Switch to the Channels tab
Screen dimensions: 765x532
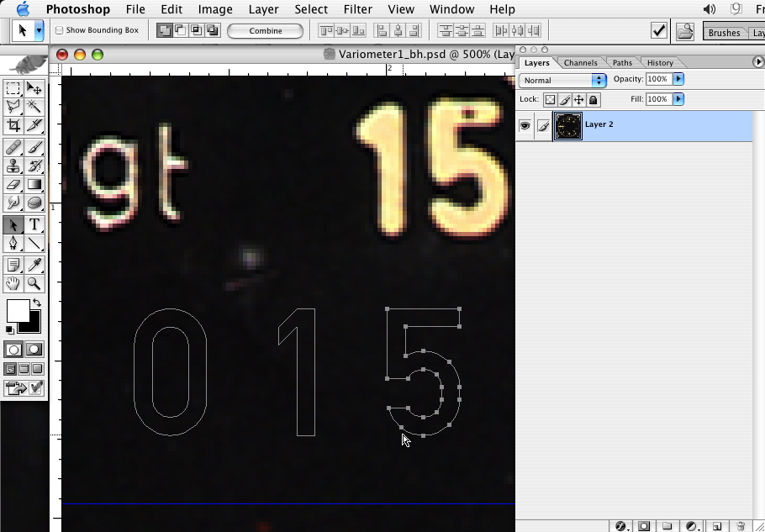(x=580, y=63)
